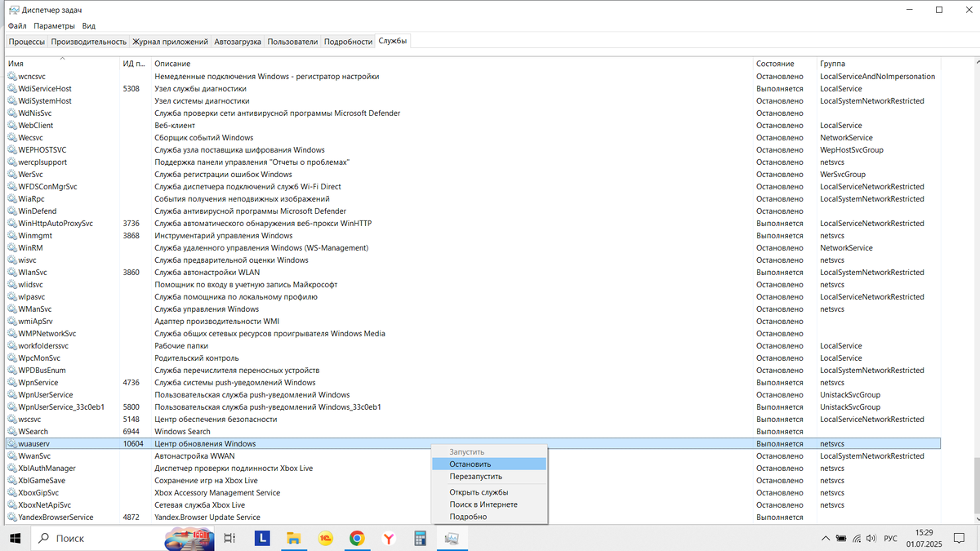Open the yellow 1C app on taskbar

pyautogui.click(x=325, y=539)
